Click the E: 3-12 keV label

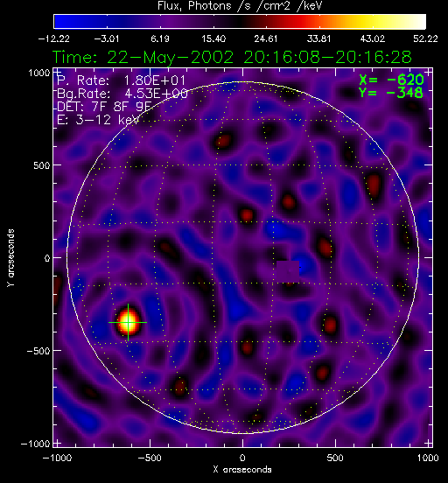pyautogui.click(x=98, y=120)
